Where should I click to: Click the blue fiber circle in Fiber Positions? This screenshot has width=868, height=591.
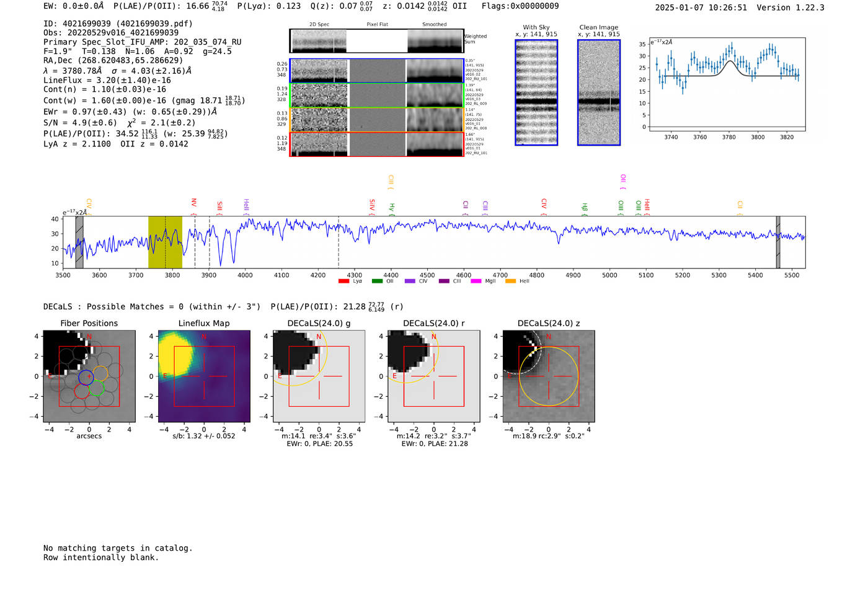click(x=86, y=377)
